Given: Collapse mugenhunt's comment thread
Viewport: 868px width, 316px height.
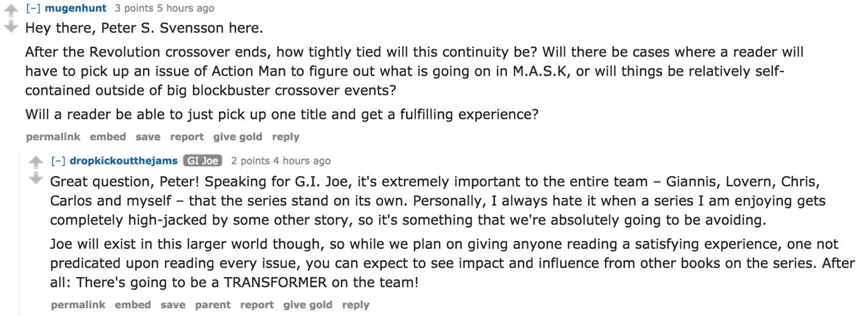Looking at the screenshot, I should [x=33, y=9].
